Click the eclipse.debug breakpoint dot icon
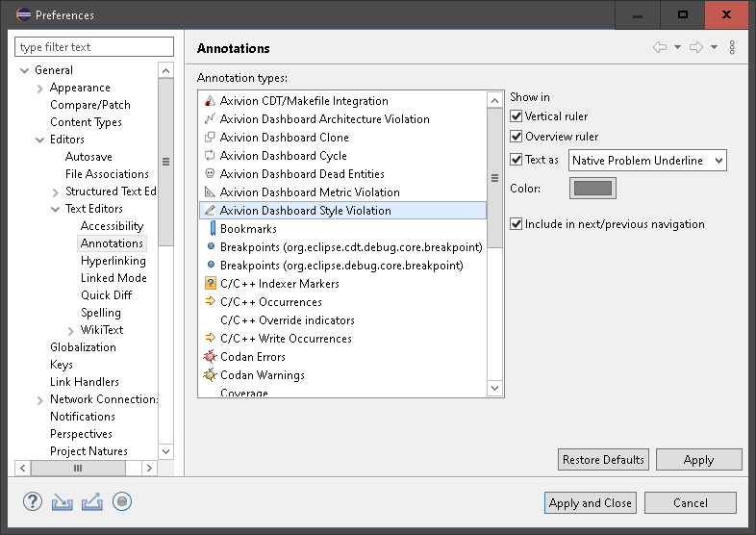 click(211, 265)
